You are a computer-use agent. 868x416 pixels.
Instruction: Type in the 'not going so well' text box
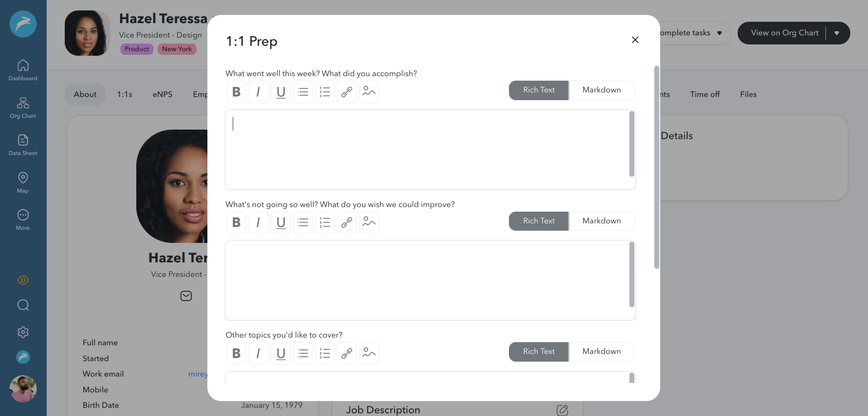tap(427, 280)
